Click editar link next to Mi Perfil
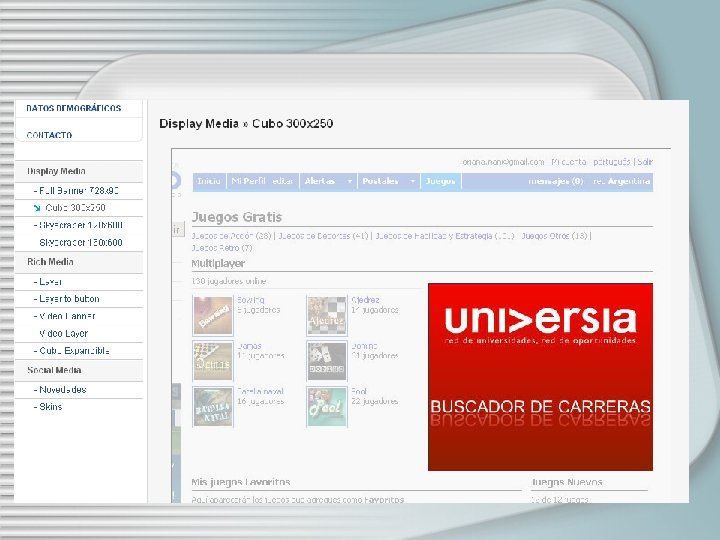This screenshot has width=720, height=540. pyautogui.click(x=282, y=181)
